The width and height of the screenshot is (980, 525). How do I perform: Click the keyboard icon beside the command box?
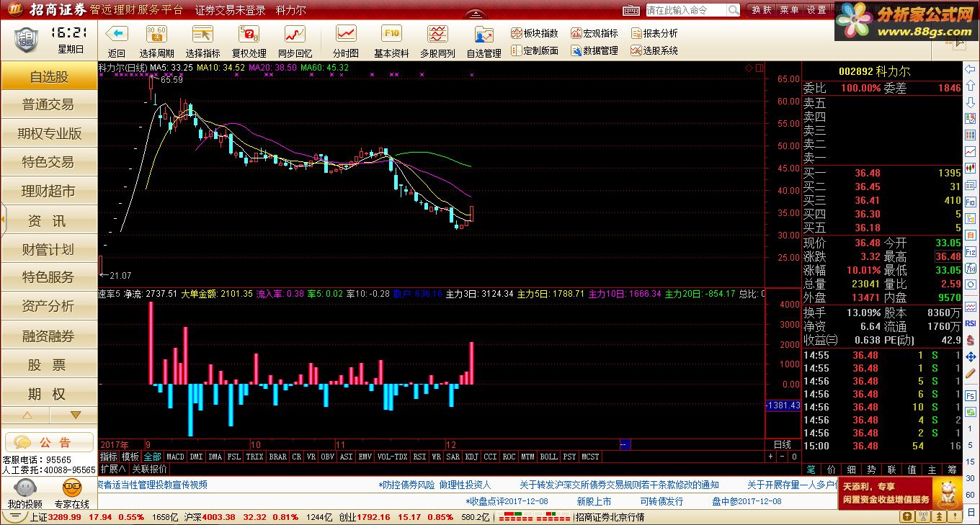pyautogui.click(x=631, y=10)
